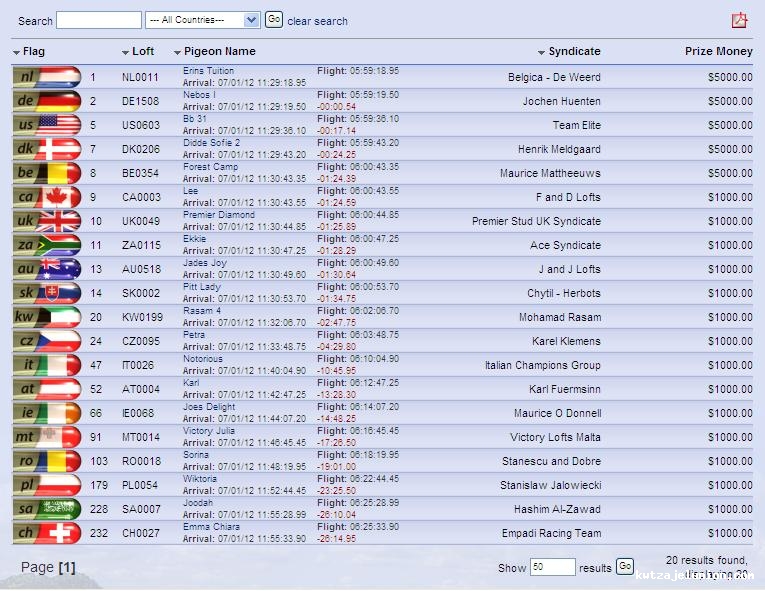Click the PDF export icon
765x591 pixels.
point(739,20)
